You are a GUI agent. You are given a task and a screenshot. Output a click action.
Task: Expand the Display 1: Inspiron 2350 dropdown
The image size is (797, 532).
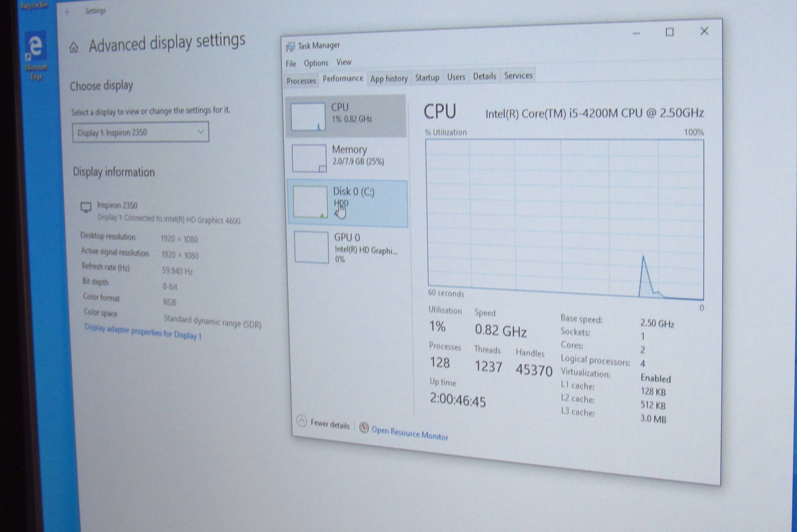click(140, 132)
